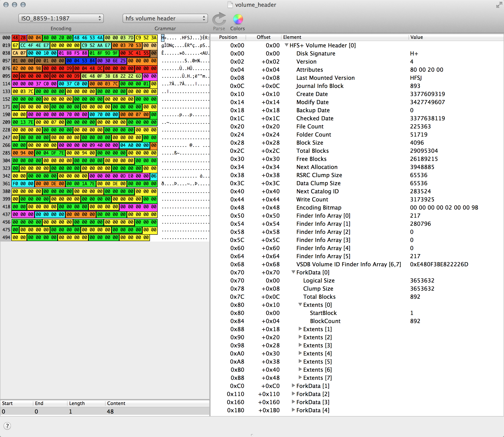The width and height of the screenshot is (504, 437).
Task: Open the Encoding ISO_8859-1:1987 dropdown
Action: point(61,19)
